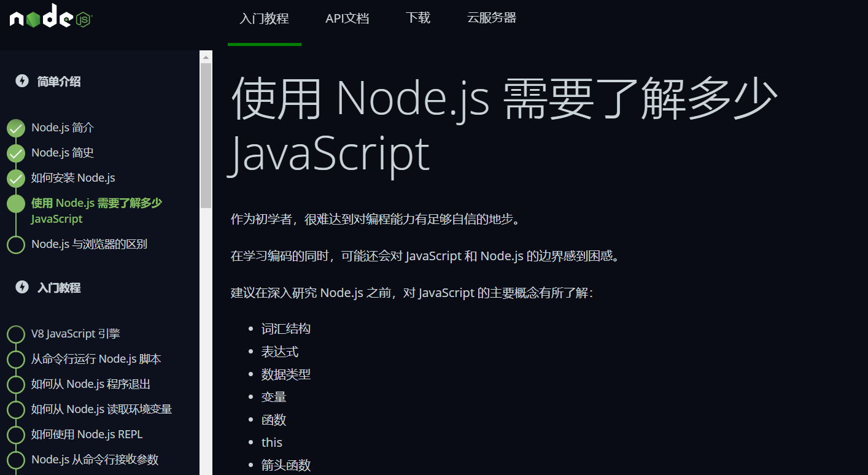Click the sidebar 入门教程 section heading
868x475 pixels.
tap(59, 288)
